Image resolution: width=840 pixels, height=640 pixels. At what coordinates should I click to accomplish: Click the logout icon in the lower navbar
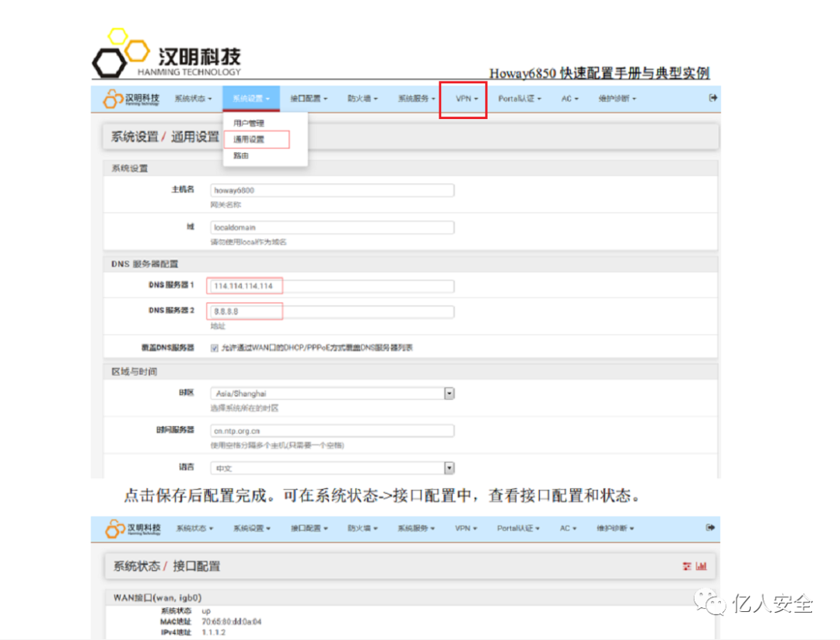712,527
